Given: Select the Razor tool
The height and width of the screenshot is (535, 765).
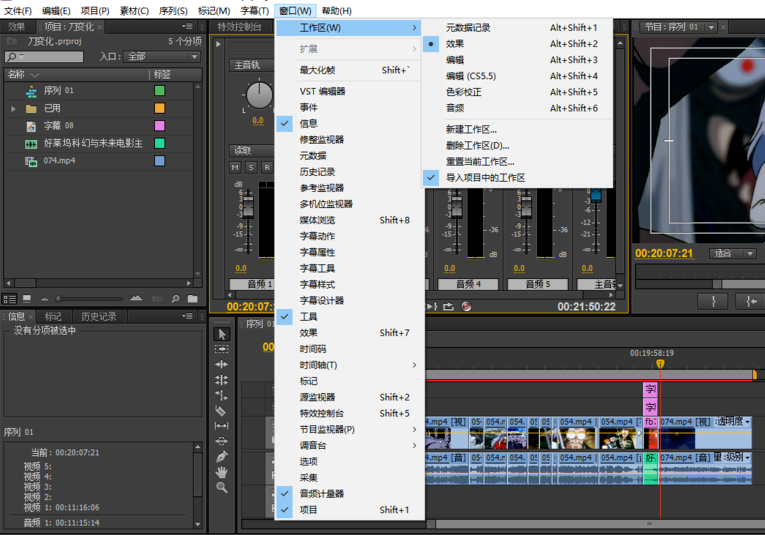Looking at the screenshot, I should click(x=222, y=410).
